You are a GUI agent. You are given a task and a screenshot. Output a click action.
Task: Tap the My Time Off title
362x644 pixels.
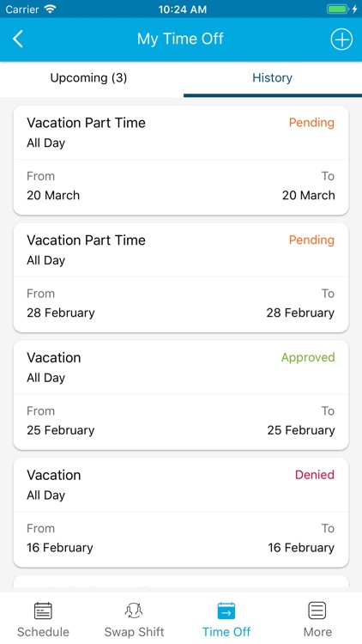(180, 39)
